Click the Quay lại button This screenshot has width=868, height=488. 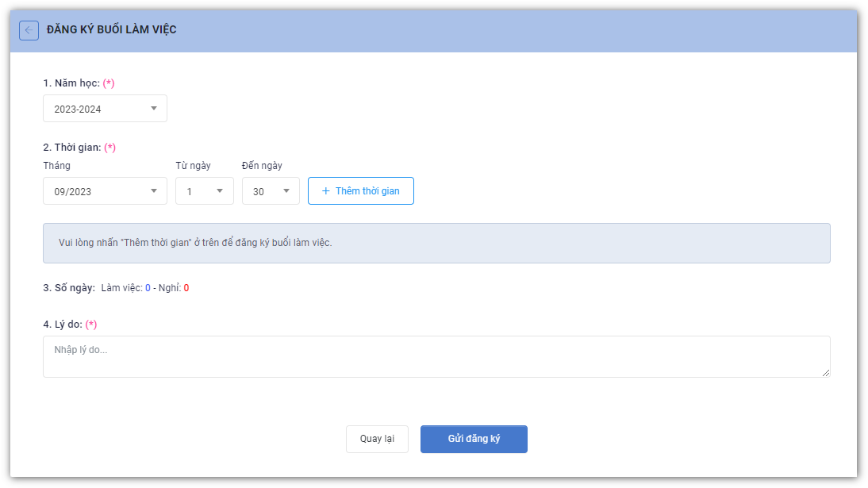click(x=377, y=439)
